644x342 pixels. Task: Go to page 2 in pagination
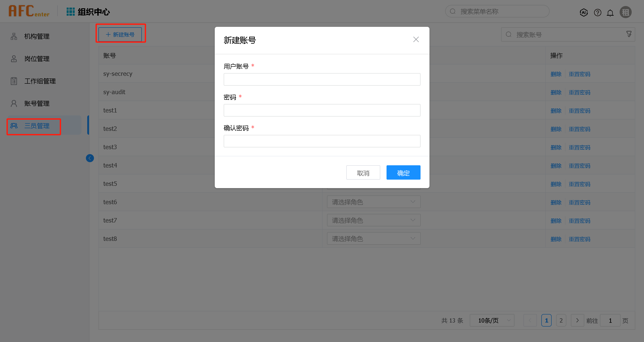point(561,320)
